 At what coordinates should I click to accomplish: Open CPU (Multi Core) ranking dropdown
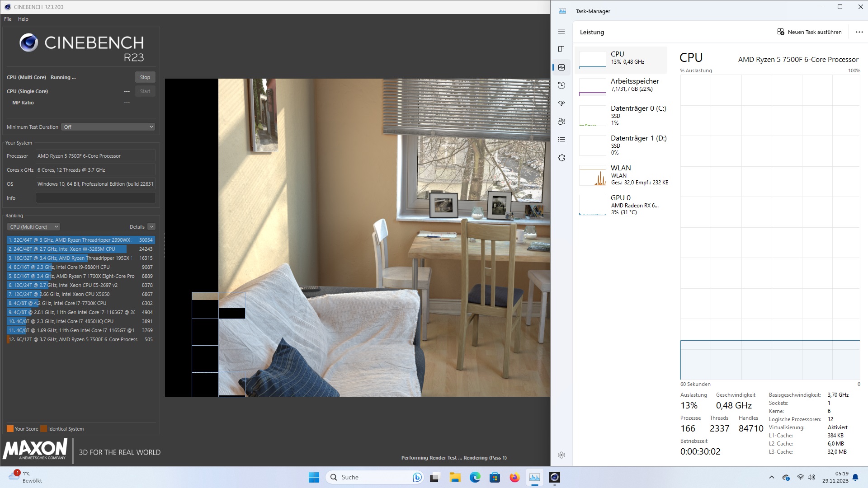(x=33, y=227)
